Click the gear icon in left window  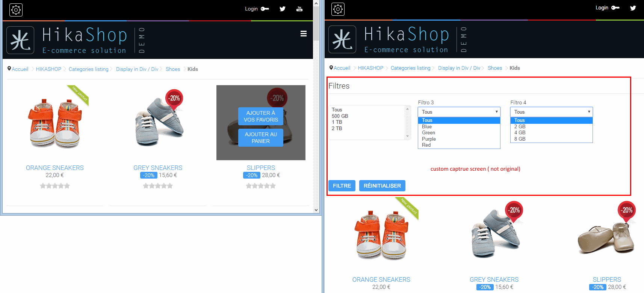16,9
